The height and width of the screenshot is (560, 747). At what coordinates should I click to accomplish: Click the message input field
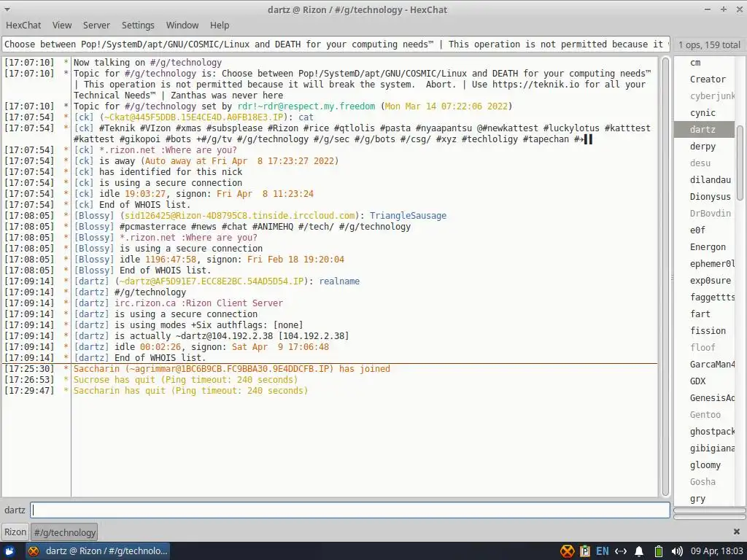point(350,510)
